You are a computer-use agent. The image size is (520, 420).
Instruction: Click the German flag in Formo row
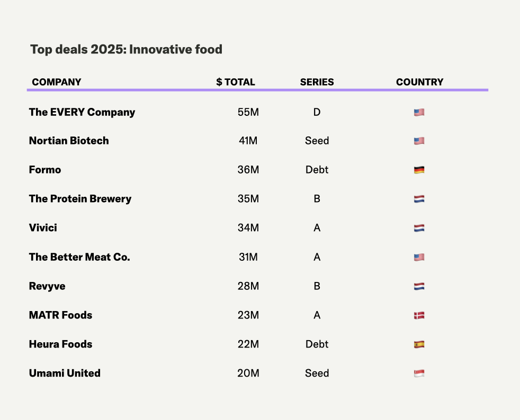(419, 170)
